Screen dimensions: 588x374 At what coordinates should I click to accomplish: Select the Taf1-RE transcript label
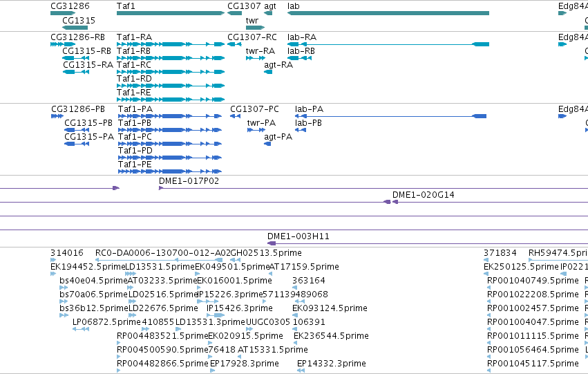pos(134,93)
